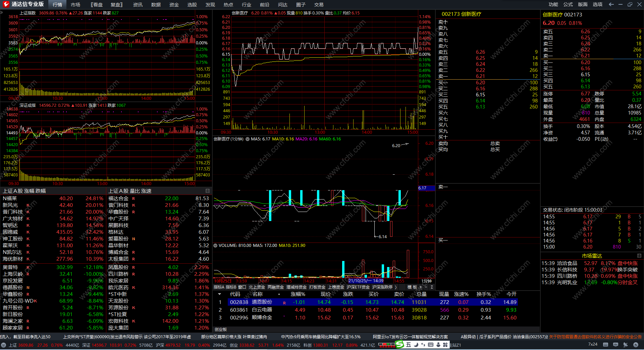Viewport: 644px width, 350px height.
Task: Select the 创业板 tab below the table
Action: 221,330
